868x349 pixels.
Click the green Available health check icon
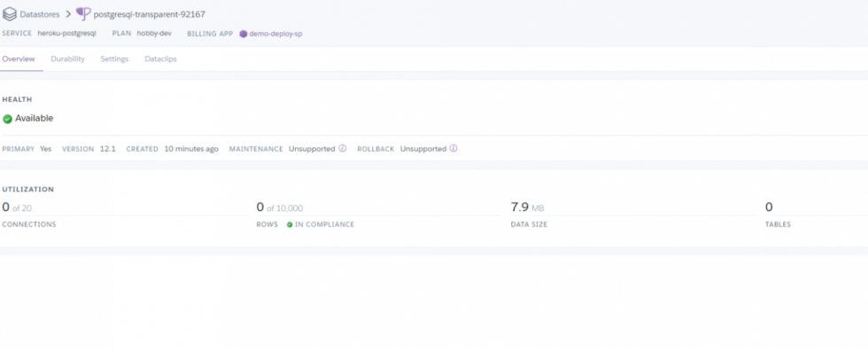tap(7, 119)
